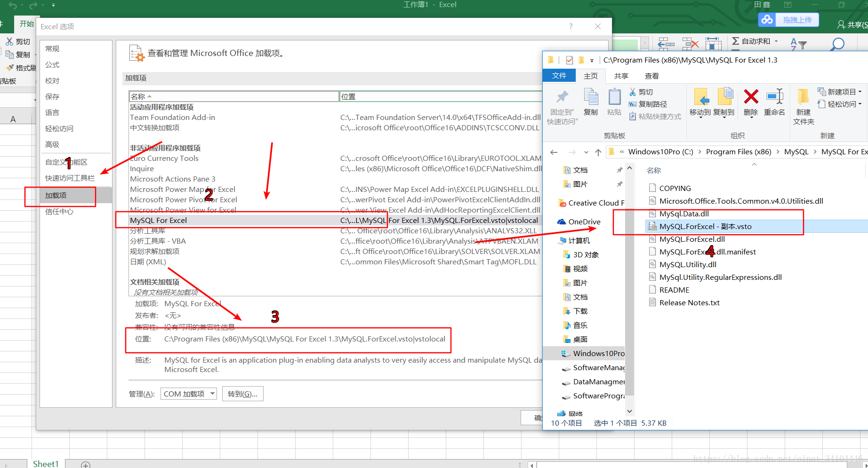Viewport: 868px width, 468px height.
Task: Click Excel ribbon's Cut scissors icon
Action: (9, 41)
